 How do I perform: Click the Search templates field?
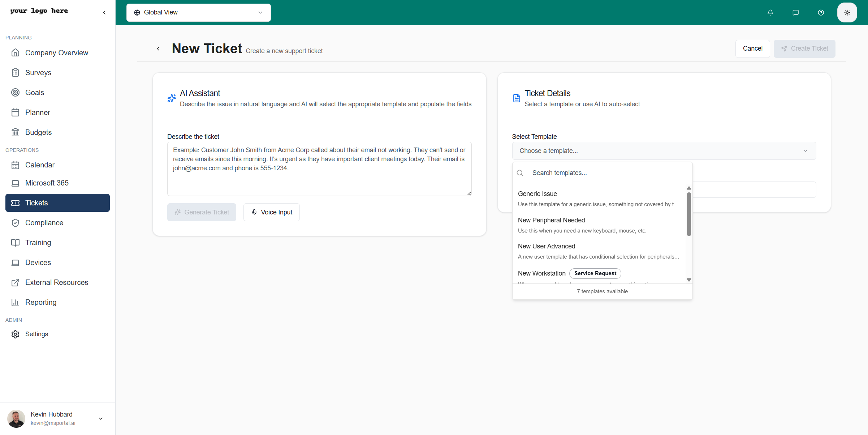pyautogui.click(x=607, y=173)
